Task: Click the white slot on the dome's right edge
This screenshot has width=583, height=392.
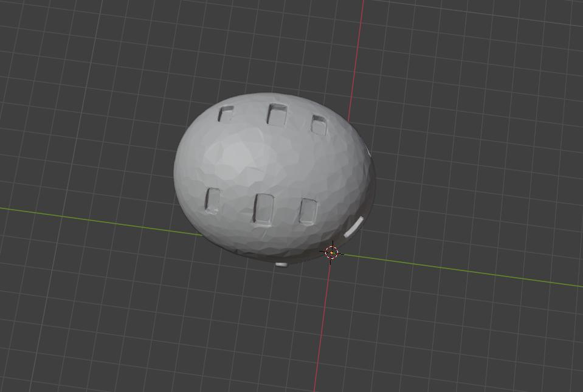Action: pyautogui.click(x=353, y=227)
